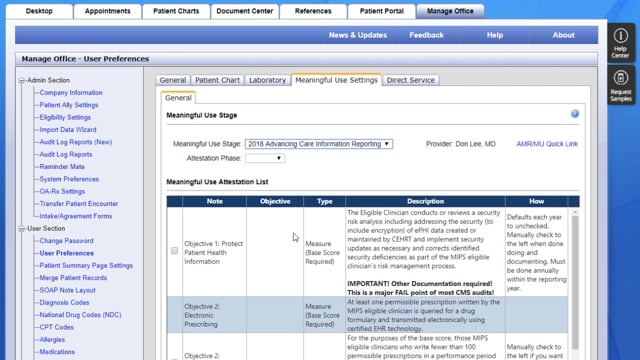Open Transfer Patient Encounter
This screenshot has width=640, height=360.
click(x=79, y=204)
